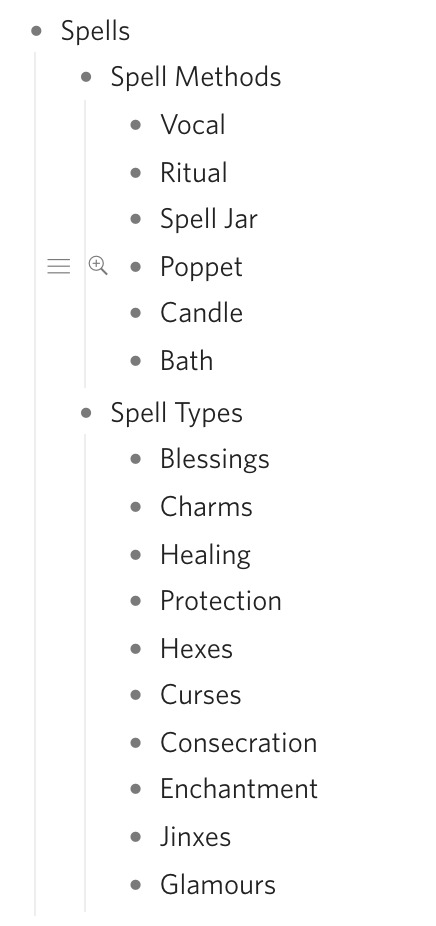The width and height of the screenshot is (436, 926).
Task: Click the bullet point before Poppet
Action: point(136,267)
